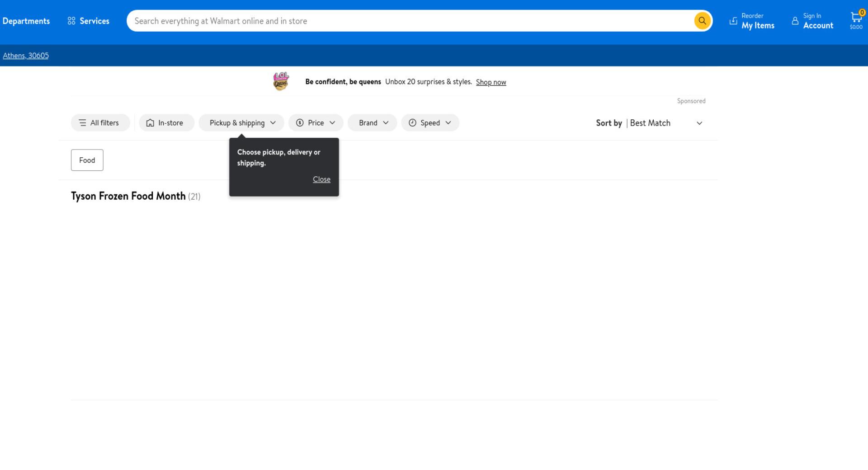Open the shopping cart icon
868x470 pixels.
tap(856, 20)
